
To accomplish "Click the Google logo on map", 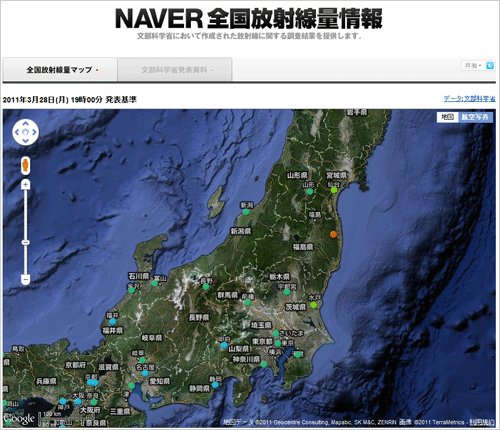I will coord(19,419).
